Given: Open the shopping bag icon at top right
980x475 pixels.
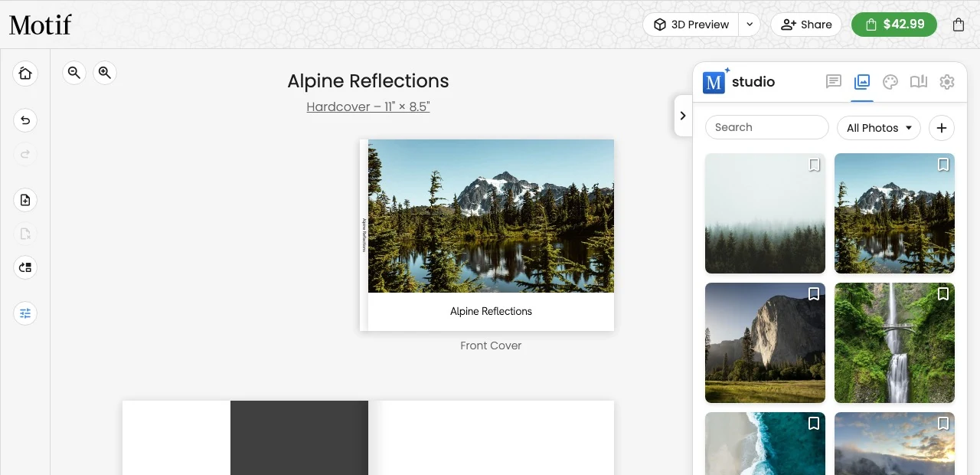Looking at the screenshot, I should pos(959,25).
